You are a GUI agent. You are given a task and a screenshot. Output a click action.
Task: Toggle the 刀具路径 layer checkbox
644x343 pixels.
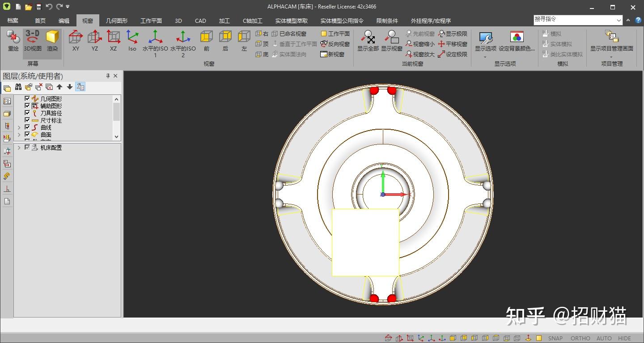coord(27,113)
